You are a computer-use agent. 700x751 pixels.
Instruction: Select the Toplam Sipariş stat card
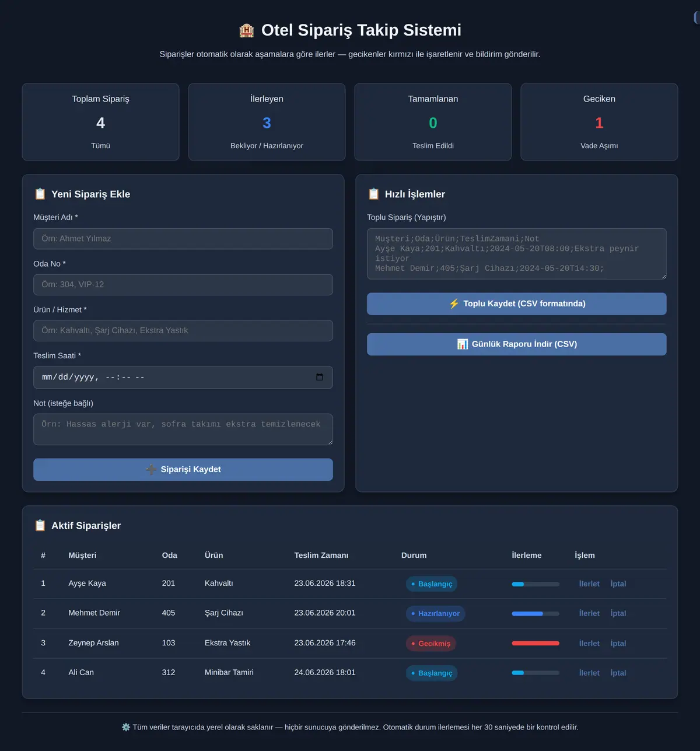click(101, 122)
